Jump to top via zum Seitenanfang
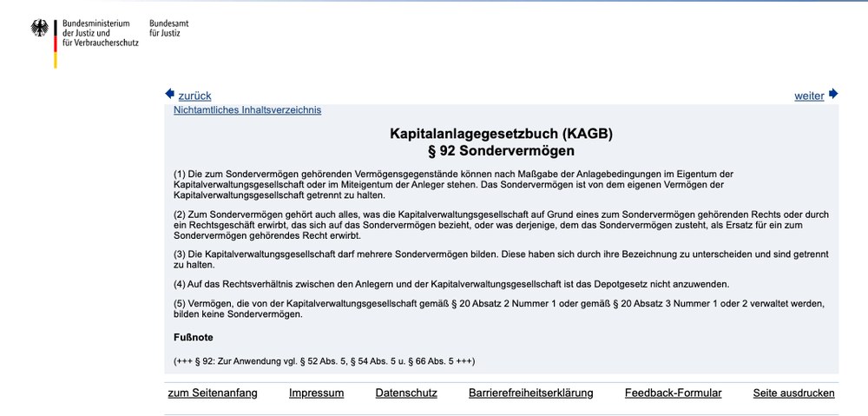The width and height of the screenshot is (868, 416). pos(213,393)
